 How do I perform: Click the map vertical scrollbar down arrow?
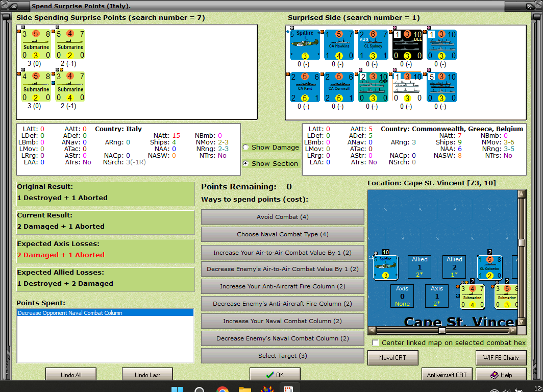tap(522, 322)
